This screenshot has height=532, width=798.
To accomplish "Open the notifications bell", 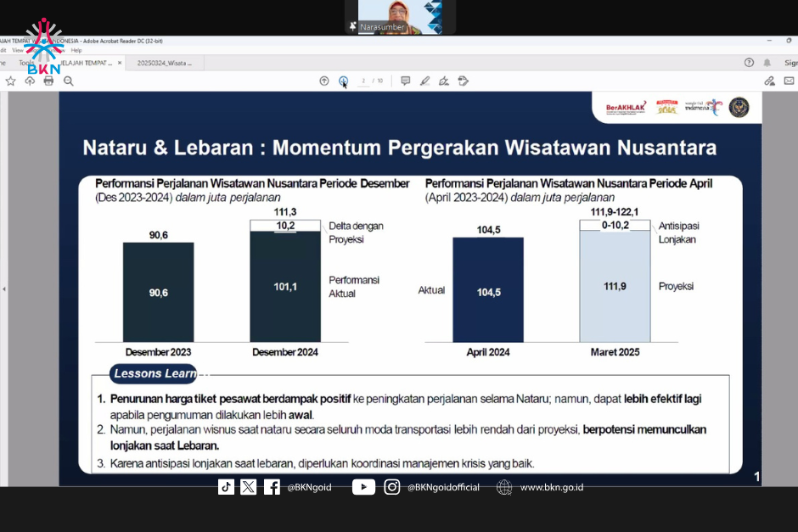I will (767, 63).
